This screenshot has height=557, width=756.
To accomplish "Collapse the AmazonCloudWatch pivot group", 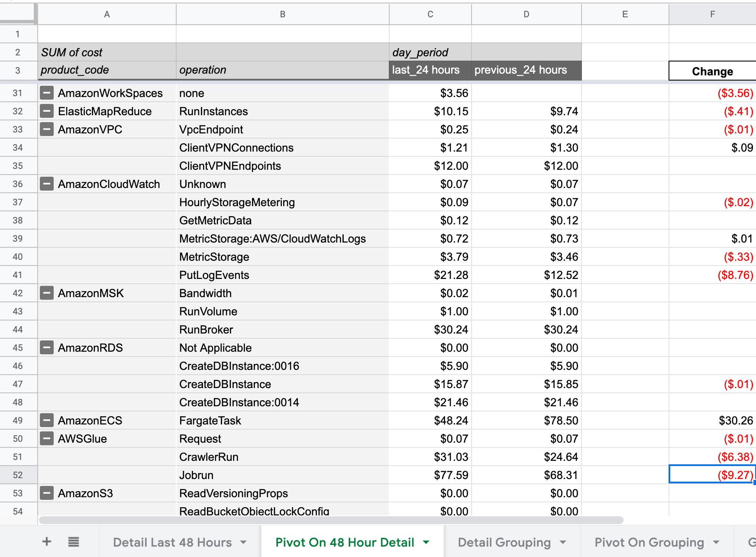I will (47, 184).
